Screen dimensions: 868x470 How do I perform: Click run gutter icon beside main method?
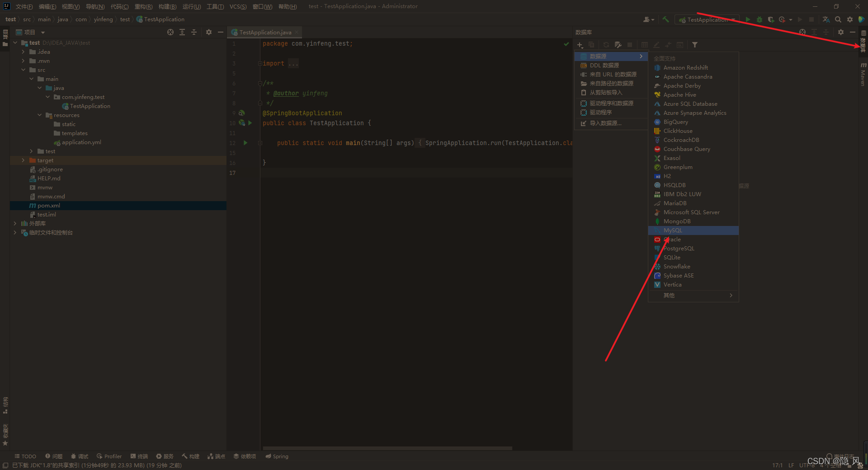pyautogui.click(x=245, y=143)
